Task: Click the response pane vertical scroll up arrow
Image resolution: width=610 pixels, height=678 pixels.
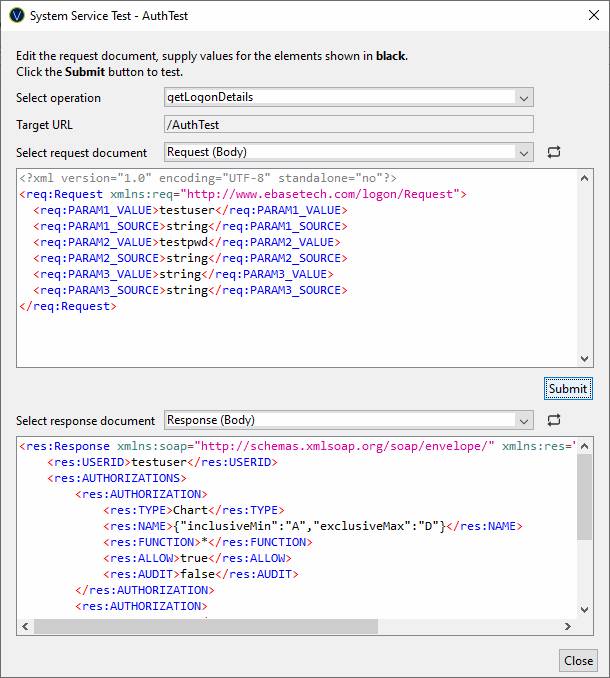Action: (x=585, y=445)
